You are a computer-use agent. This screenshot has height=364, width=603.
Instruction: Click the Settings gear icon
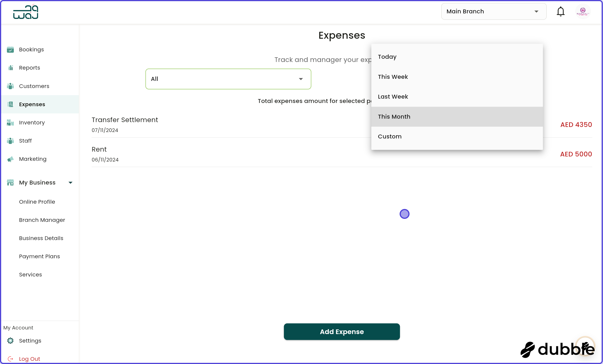(x=10, y=341)
